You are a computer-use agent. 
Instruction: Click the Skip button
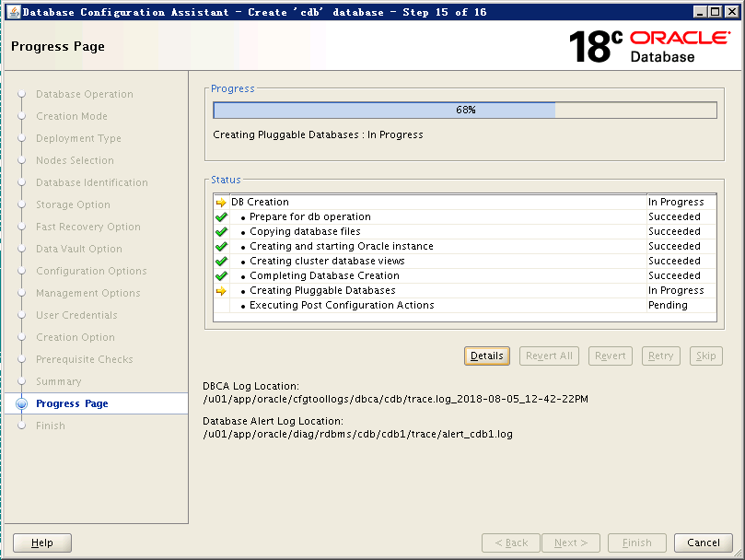(x=705, y=356)
